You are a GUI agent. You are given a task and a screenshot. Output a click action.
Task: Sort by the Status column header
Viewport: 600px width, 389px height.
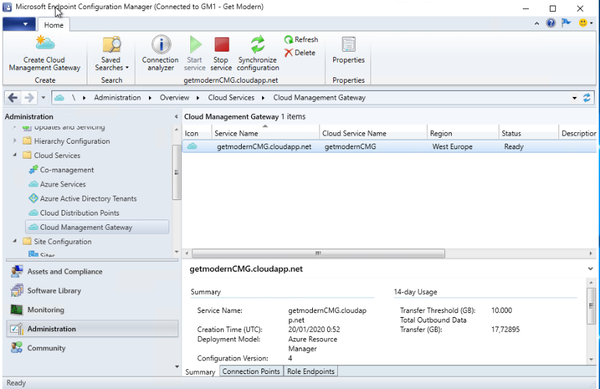(x=528, y=133)
